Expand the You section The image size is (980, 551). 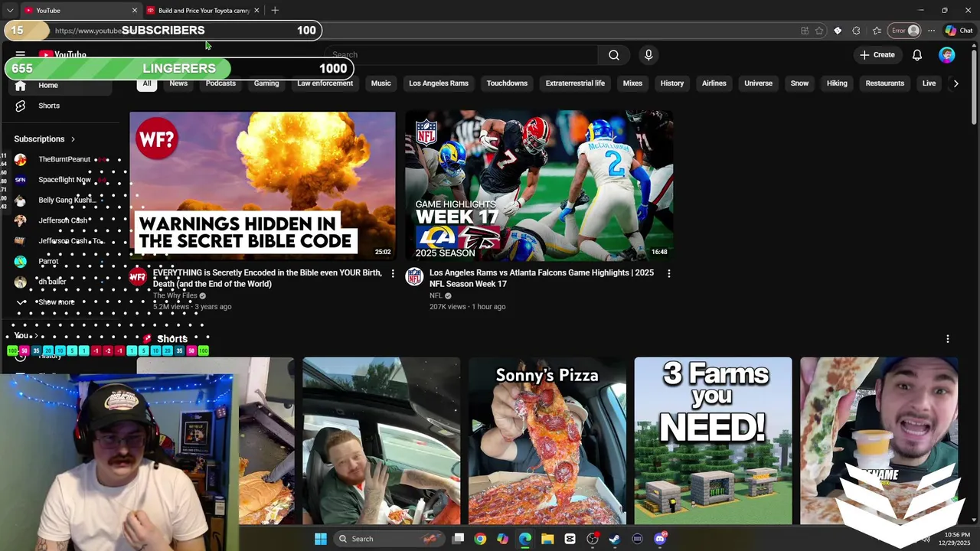pyautogui.click(x=26, y=336)
